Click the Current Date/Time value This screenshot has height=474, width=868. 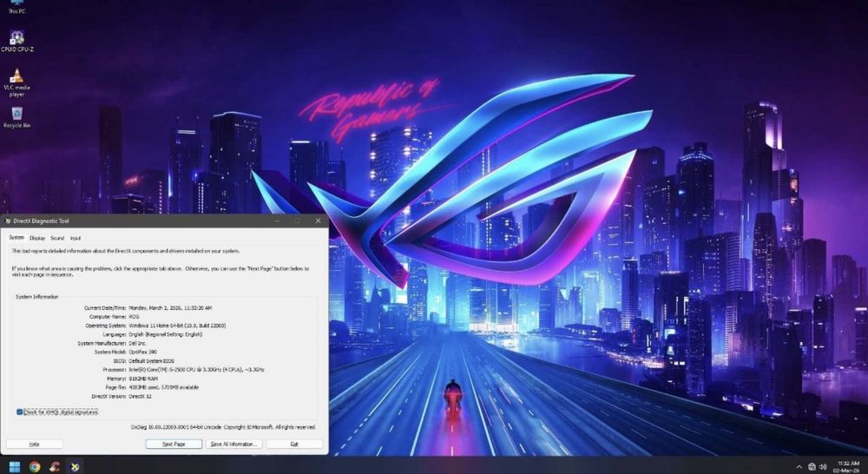pyautogui.click(x=170, y=308)
